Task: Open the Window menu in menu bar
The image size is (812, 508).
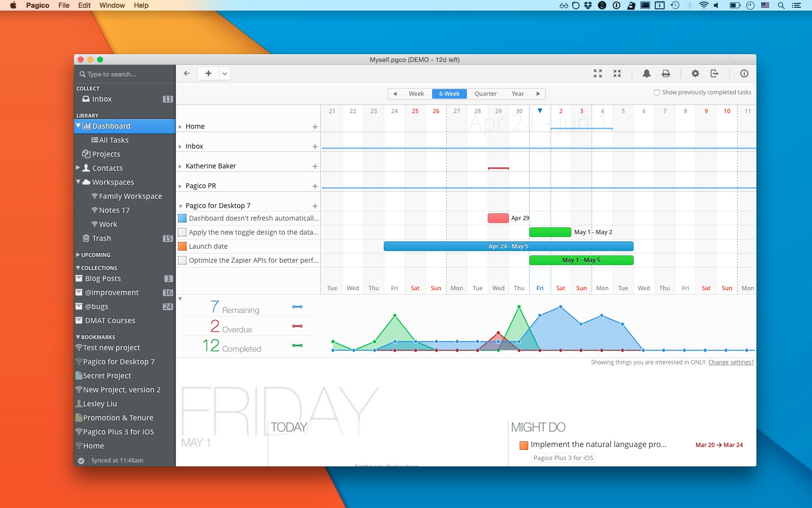Action: click(x=112, y=5)
